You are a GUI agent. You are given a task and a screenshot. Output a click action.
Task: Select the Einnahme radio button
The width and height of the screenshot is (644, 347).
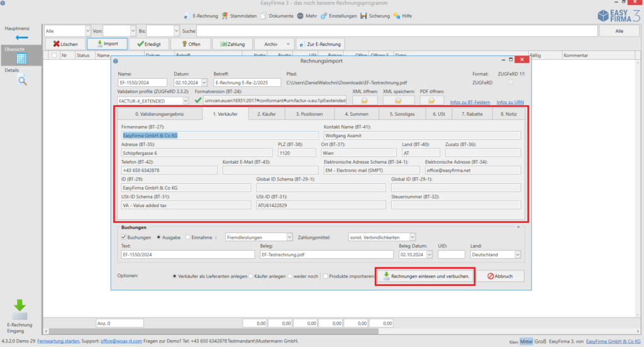coord(187,237)
